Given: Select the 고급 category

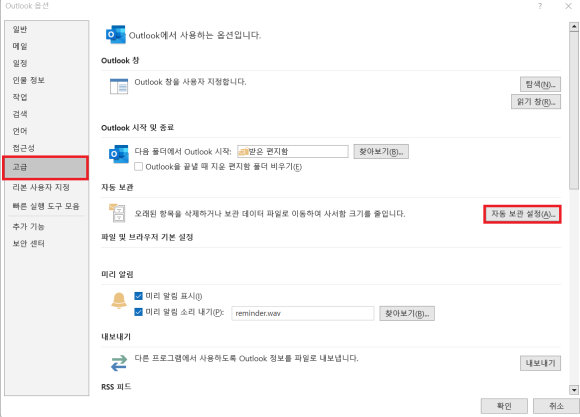Looking at the screenshot, I should click(46, 168).
